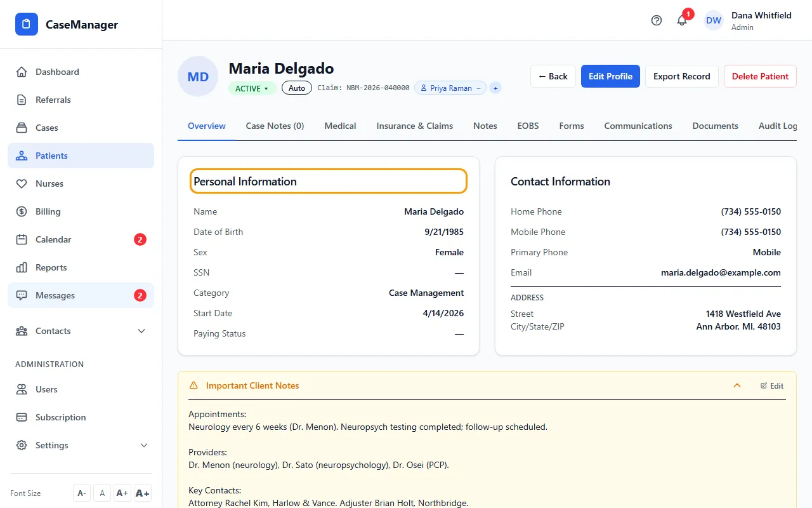Click the Back button
The height and width of the screenshot is (508, 812).
[x=553, y=76]
